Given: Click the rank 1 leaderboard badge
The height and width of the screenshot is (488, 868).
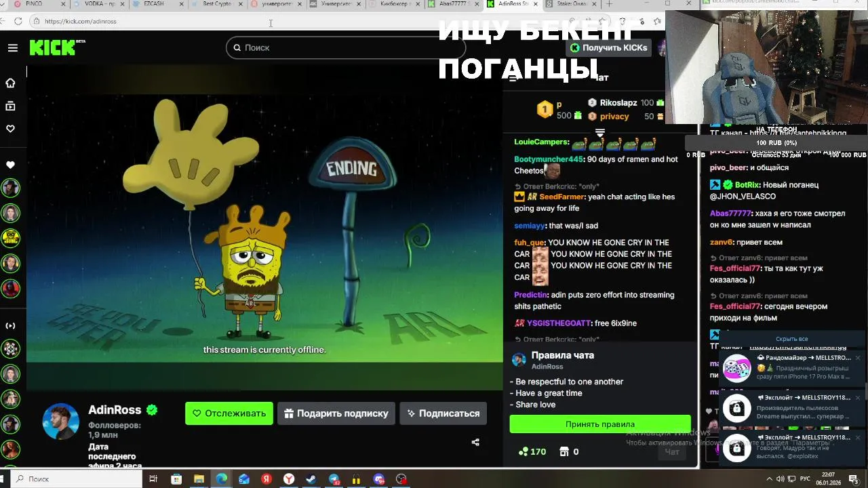Looking at the screenshot, I should coord(545,109).
